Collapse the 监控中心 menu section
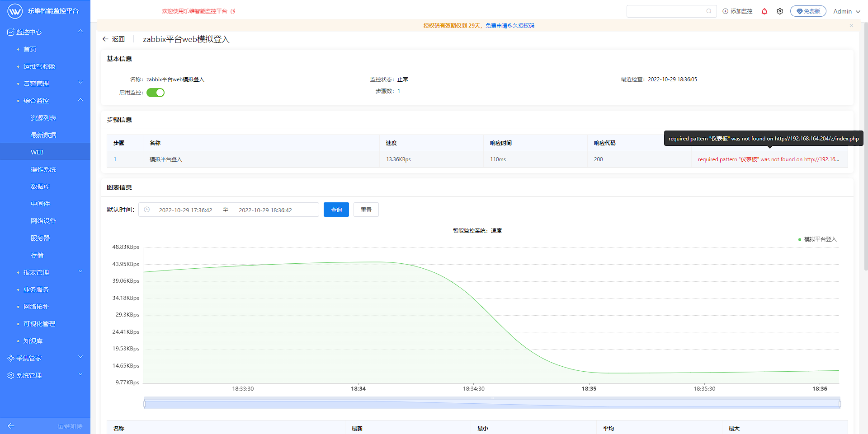Image resolution: width=868 pixels, height=434 pixels. [80, 32]
